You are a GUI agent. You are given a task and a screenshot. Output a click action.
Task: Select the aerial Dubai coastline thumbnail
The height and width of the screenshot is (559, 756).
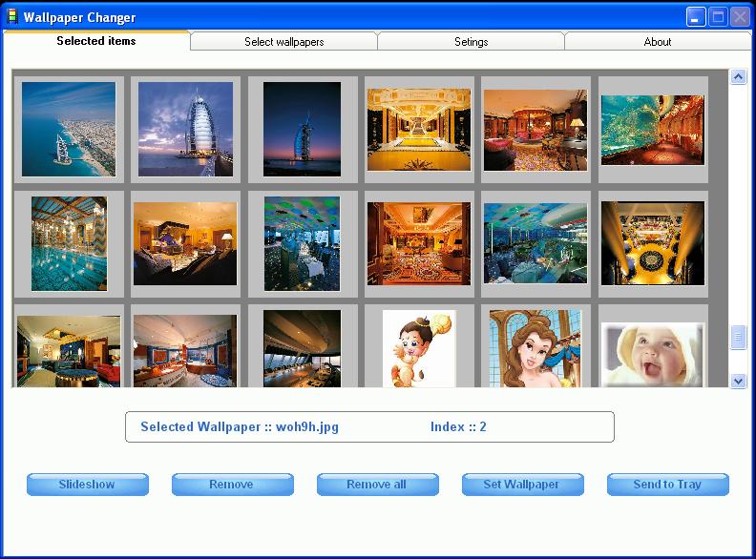click(68, 129)
